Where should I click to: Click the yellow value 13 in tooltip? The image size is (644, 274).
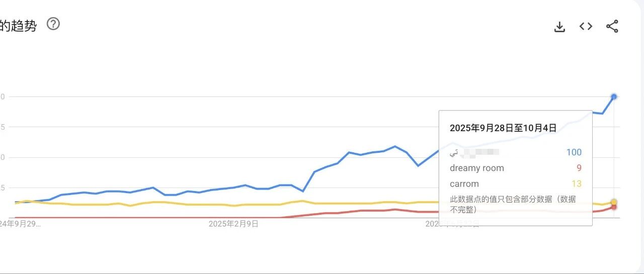[577, 184]
